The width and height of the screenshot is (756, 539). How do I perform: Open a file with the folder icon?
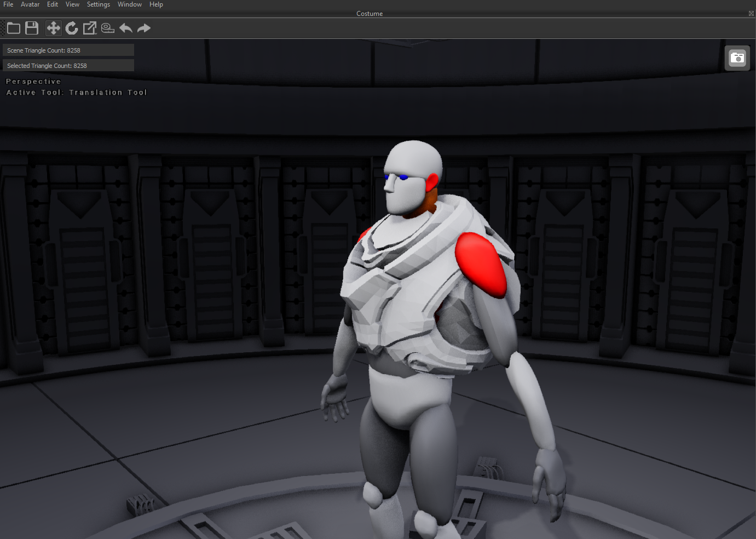pyautogui.click(x=14, y=28)
